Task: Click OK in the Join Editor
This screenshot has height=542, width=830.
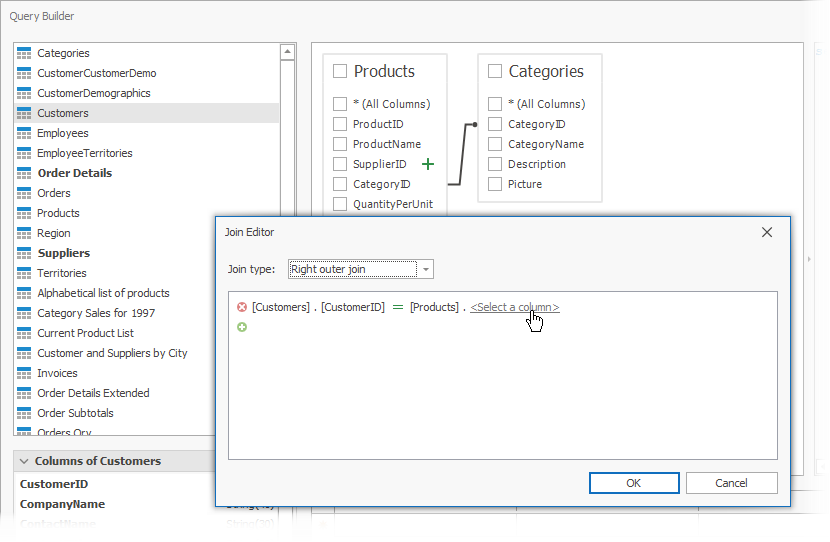Action: coord(633,483)
